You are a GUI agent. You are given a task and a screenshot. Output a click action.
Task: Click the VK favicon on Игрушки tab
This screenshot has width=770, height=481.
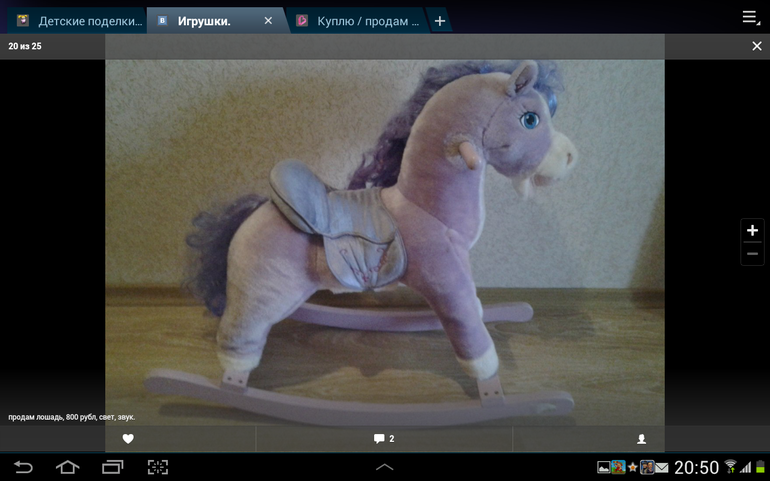pos(162,21)
